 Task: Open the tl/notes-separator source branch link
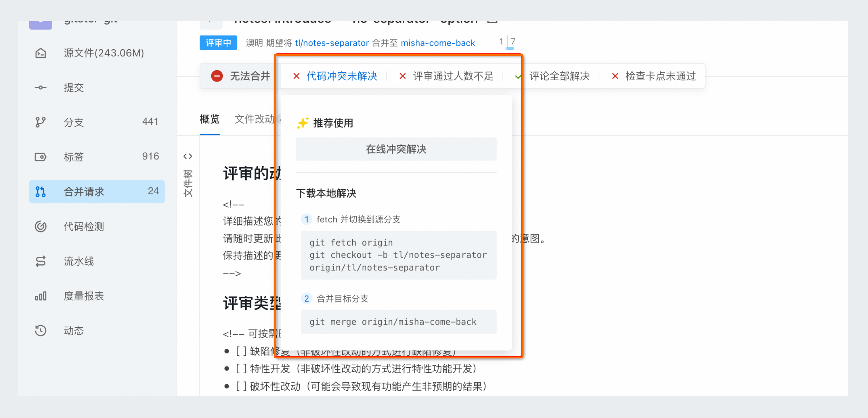(x=332, y=43)
